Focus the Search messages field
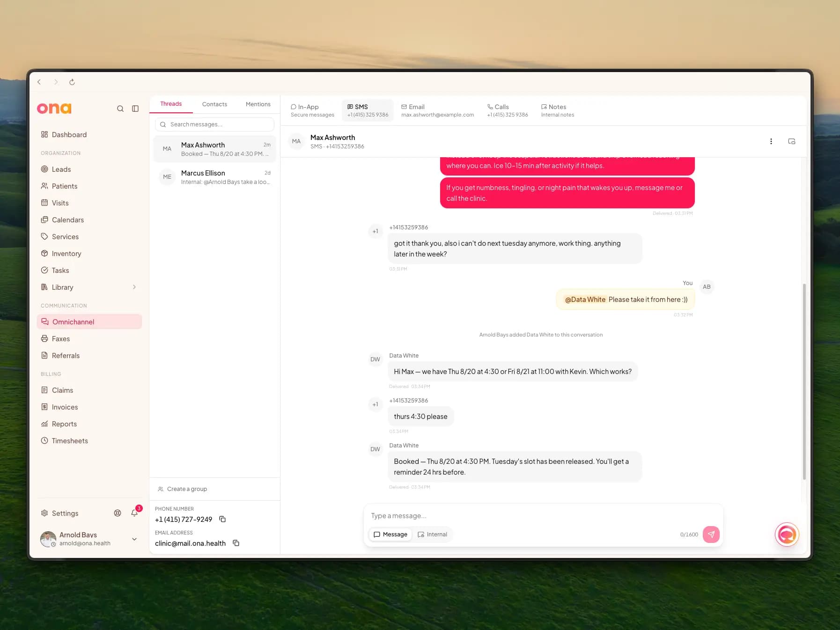The width and height of the screenshot is (840, 630). tap(214, 125)
